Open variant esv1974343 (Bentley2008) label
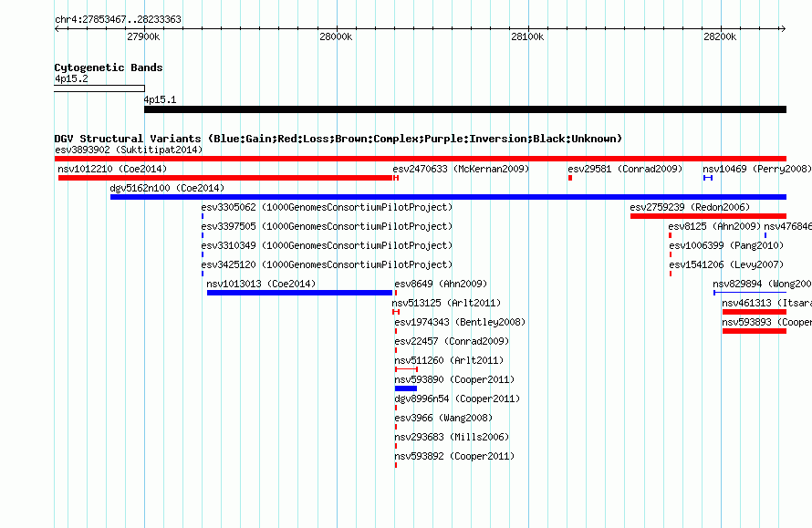Image resolution: width=812 pixels, height=528 pixels. 460,322
